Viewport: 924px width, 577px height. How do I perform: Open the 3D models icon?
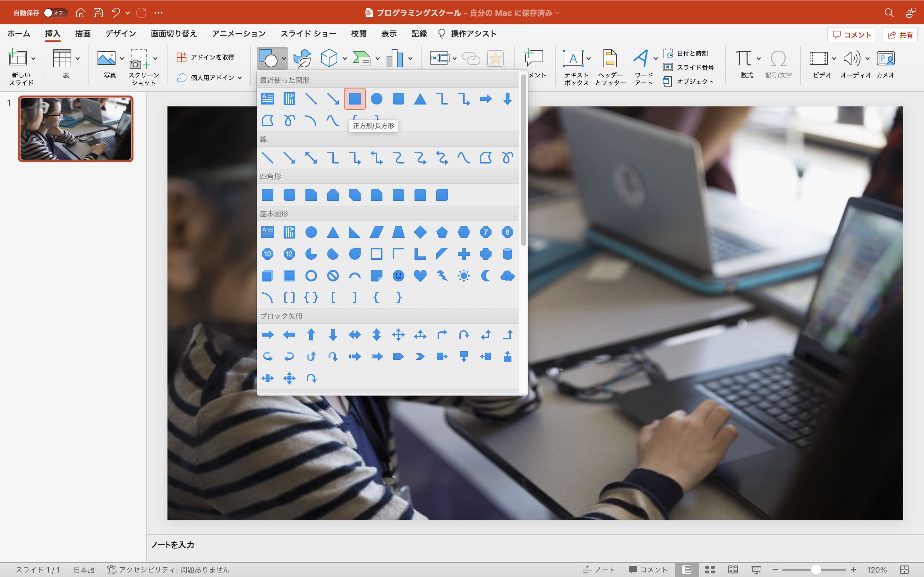(x=329, y=58)
